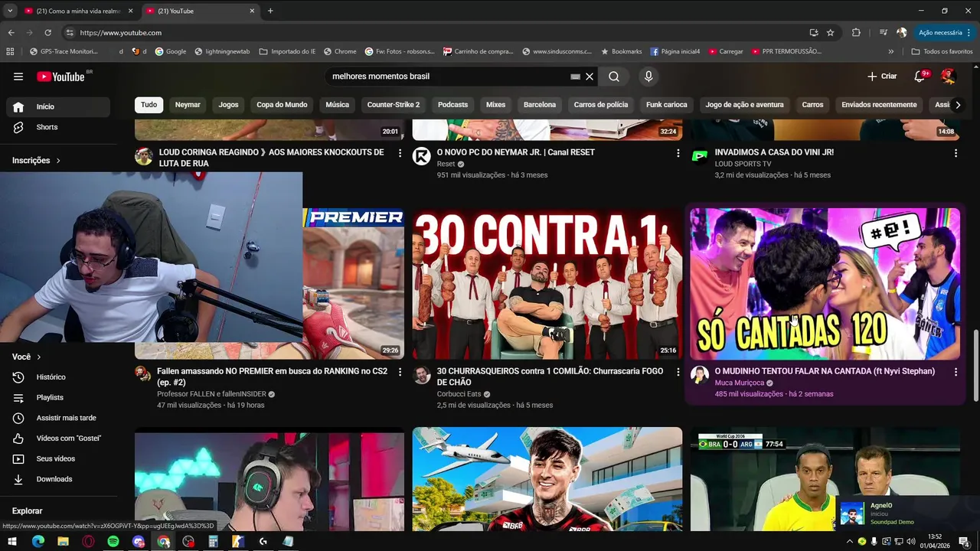Open File Explorer from the taskbar

click(63, 541)
